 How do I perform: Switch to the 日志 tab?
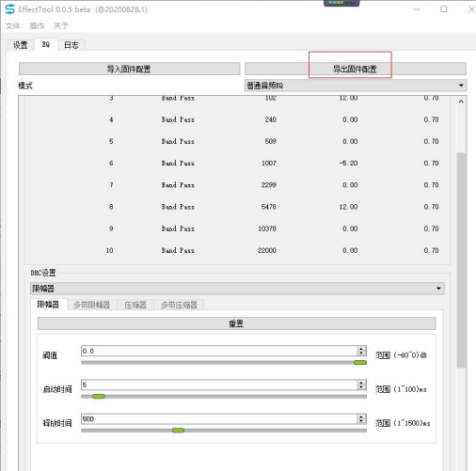tap(71, 45)
